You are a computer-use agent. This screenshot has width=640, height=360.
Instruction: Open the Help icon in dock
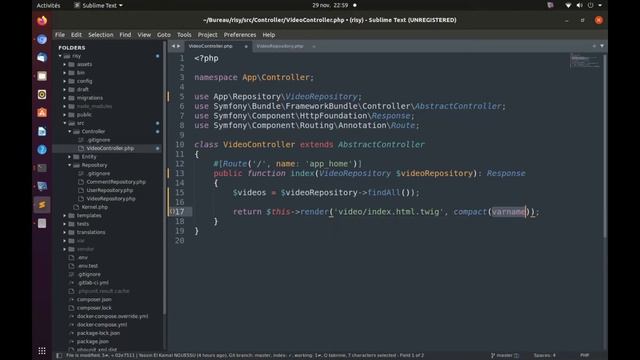pyautogui.click(x=42, y=149)
